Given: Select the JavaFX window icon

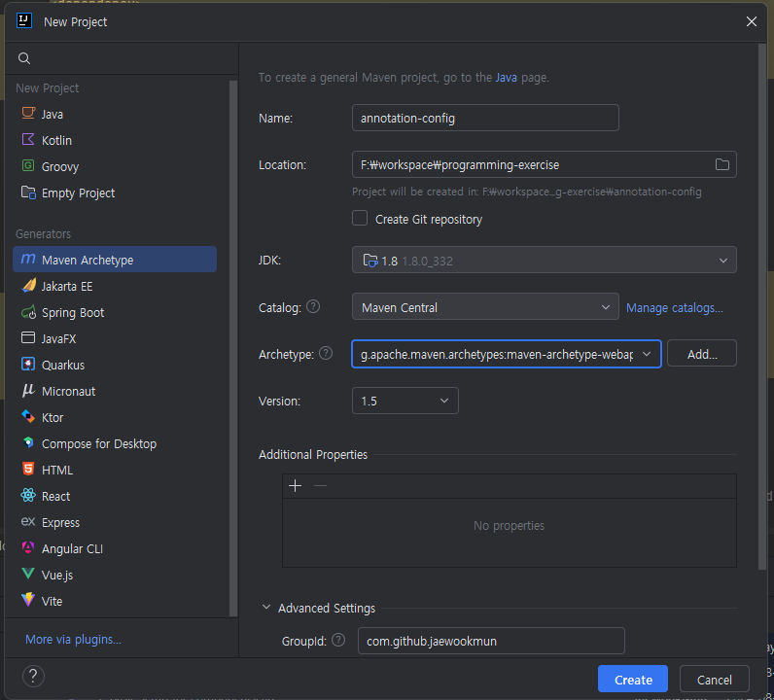Looking at the screenshot, I should [x=28, y=338].
